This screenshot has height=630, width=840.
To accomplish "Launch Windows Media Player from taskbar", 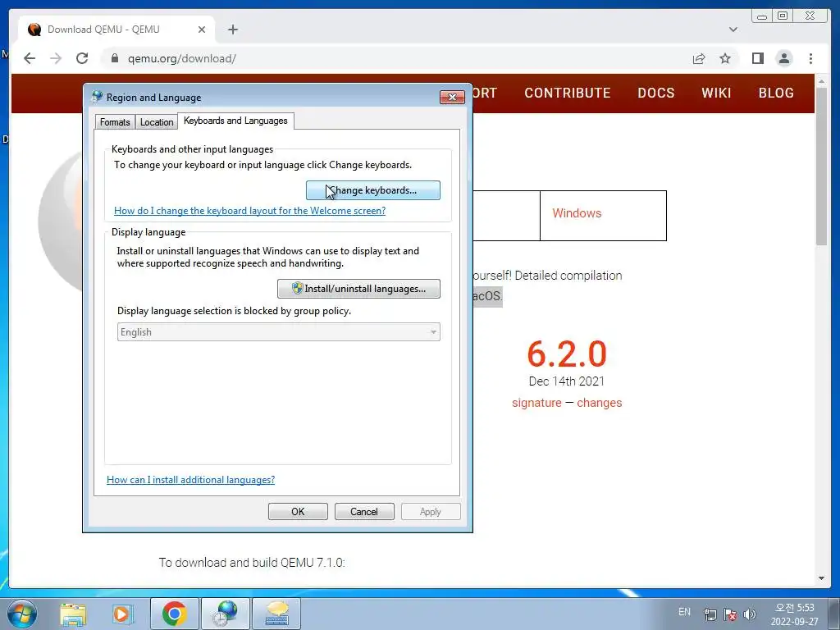I will click(x=122, y=614).
